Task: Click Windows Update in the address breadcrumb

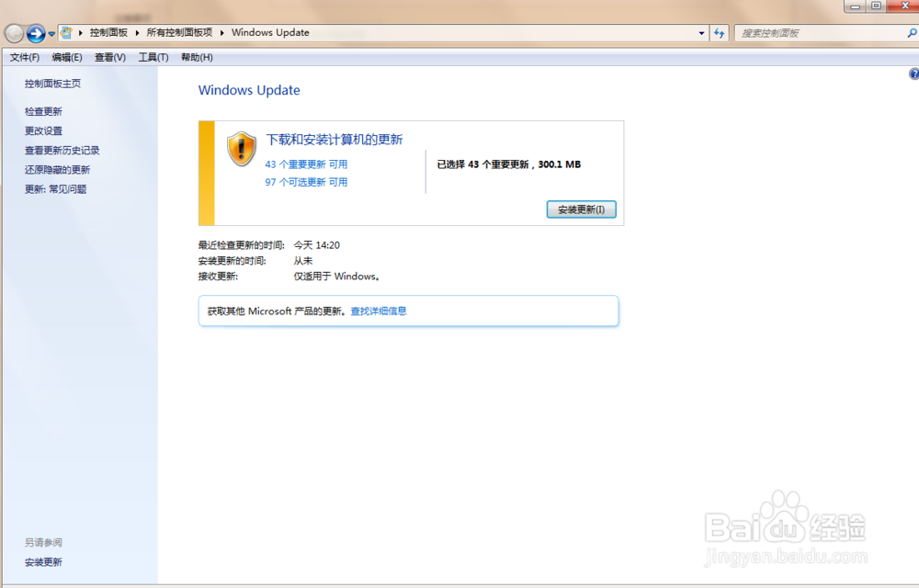Action: tap(270, 33)
